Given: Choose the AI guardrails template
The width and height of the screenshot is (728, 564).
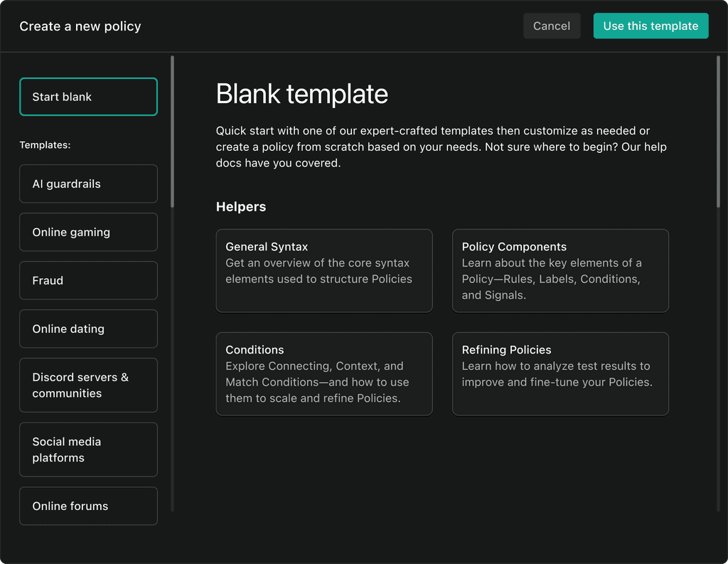Looking at the screenshot, I should [x=88, y=183].
